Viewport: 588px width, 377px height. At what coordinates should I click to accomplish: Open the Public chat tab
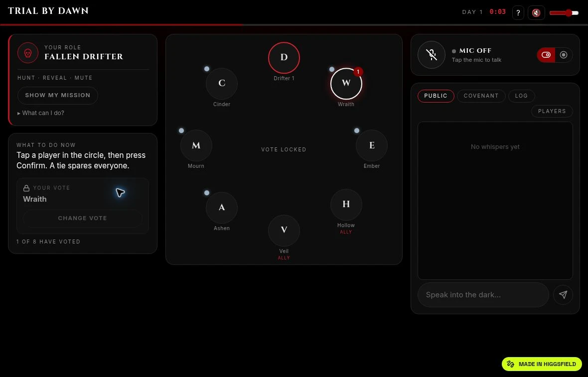coord(436,96)
